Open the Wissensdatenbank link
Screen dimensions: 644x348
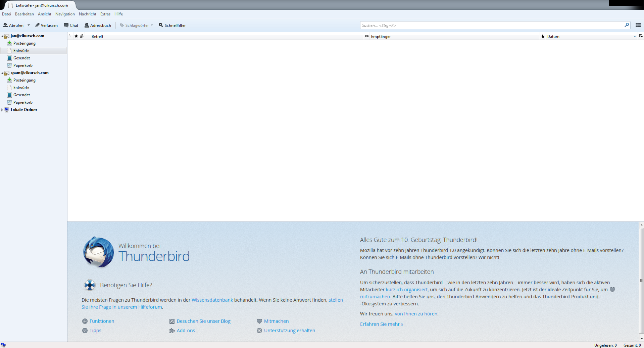pyautogui.click(x=212, y=300)
